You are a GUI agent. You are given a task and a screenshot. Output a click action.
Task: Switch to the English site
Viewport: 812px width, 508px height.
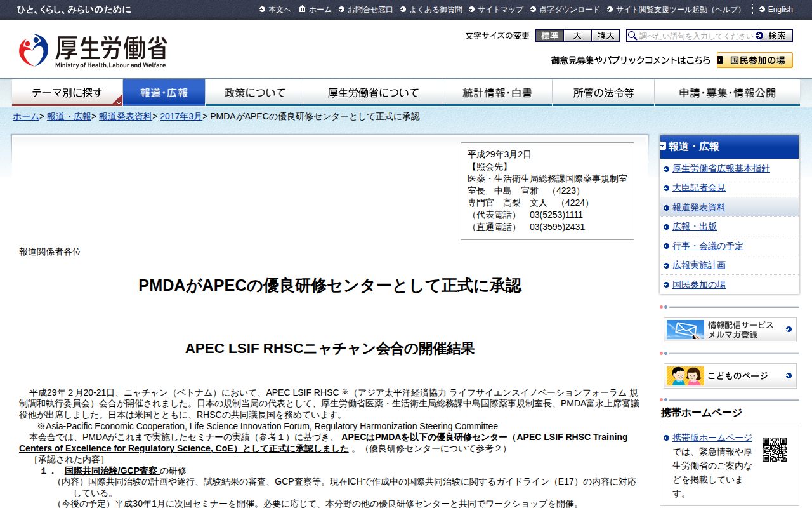click(x=780, y=10)
